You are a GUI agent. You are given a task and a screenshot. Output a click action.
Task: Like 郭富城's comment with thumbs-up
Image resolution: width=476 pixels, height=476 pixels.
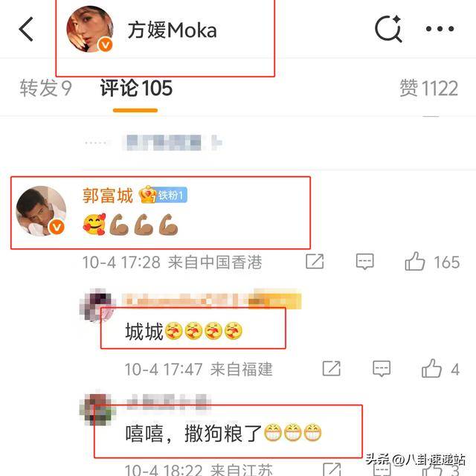[x=415, y=261]
